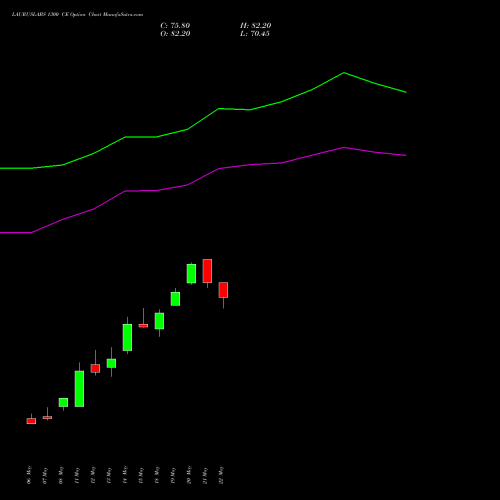
Task: Select the 15 May axis date label
Action: (141, 475)
